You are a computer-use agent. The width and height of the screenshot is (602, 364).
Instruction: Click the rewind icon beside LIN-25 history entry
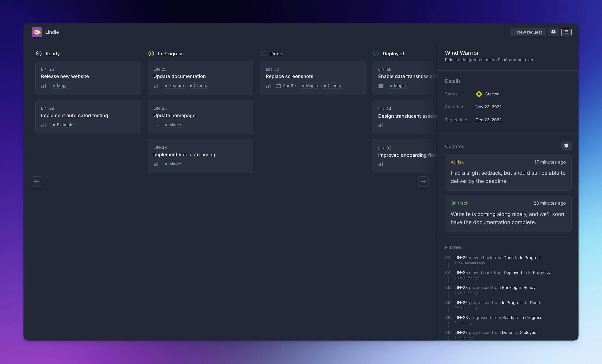pyautogui.click(x=448, y=257)
